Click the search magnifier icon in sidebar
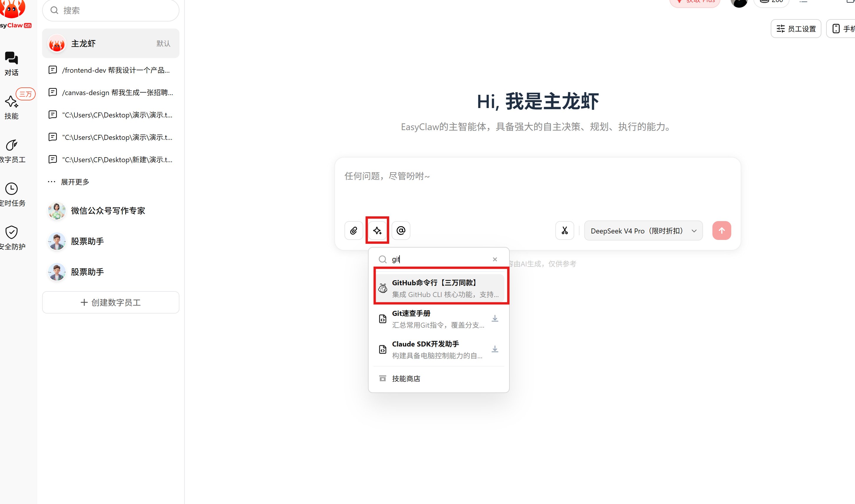Screen dimensions: 855x504 (54, 10)
